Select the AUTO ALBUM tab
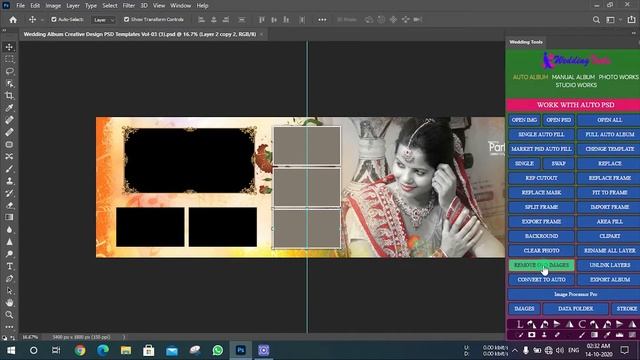This screenshot has height=360, width=640. [530, 77]
